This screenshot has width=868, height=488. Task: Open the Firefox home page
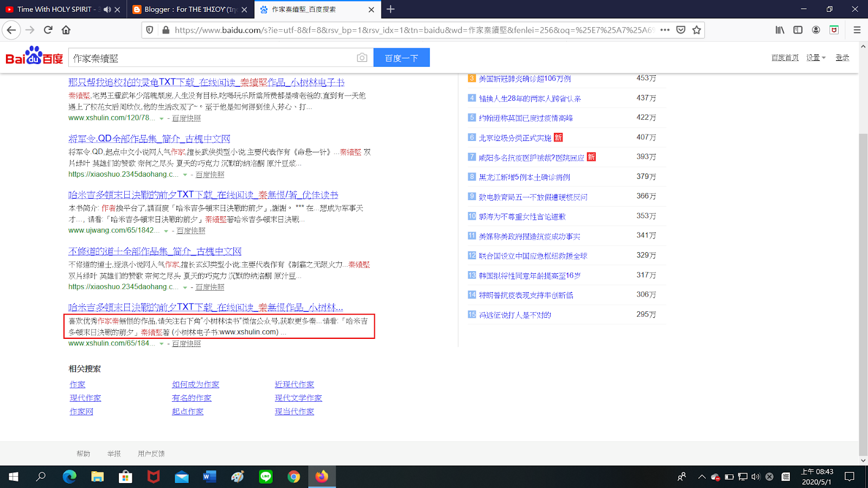66,30
